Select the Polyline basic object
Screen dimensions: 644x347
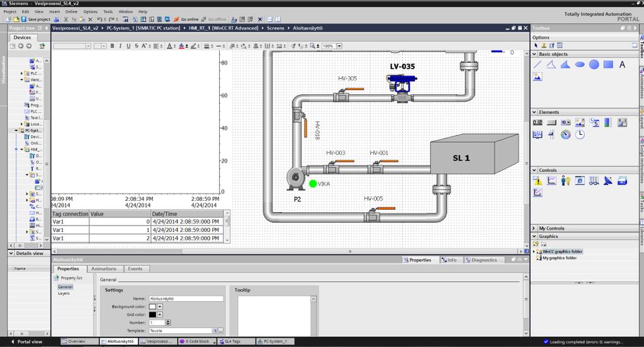pyautogui.click(x=551, y=64)
